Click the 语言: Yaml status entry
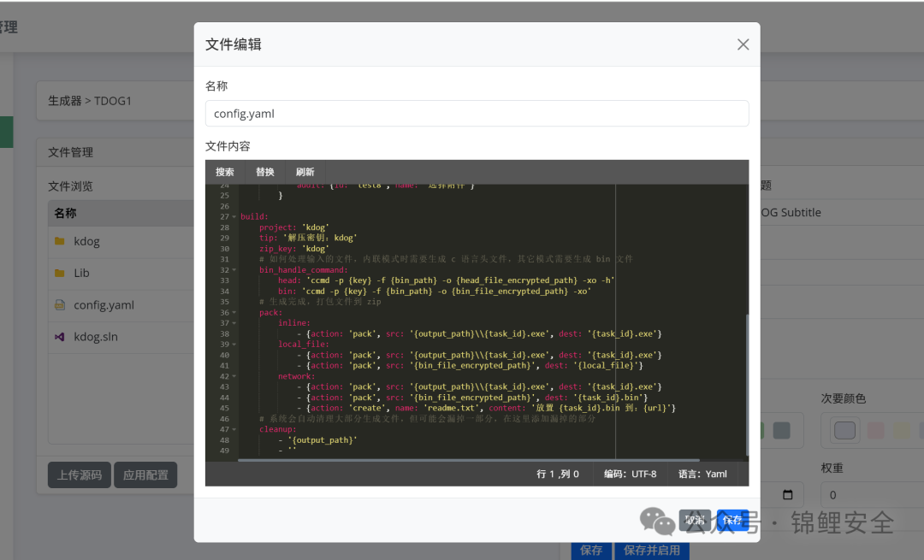Viewport: 924px width, 560px height. click(x=702, y=474)
